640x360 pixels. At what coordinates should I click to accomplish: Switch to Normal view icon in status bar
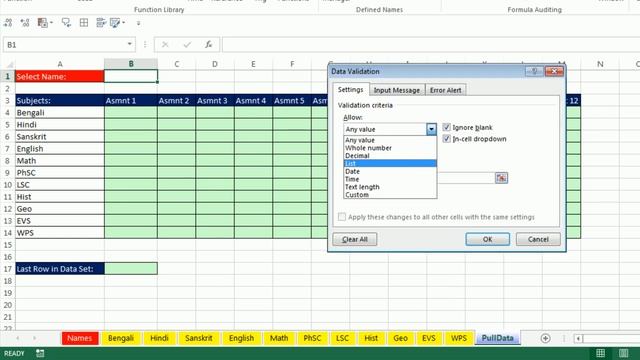pos(600,353)
